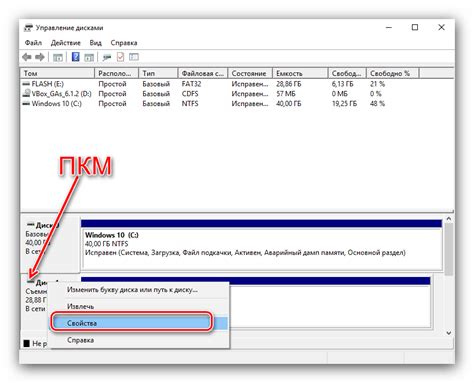
Task: Click the 6,13 ГБ free space cell
Action: [342, 84]
